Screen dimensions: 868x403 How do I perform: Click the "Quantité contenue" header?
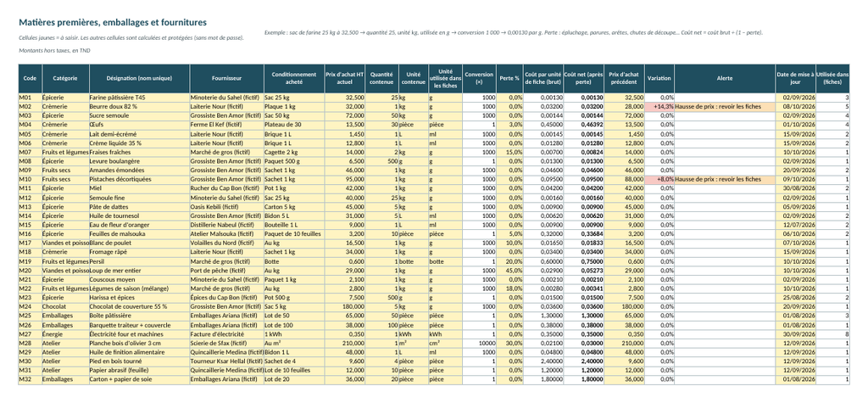(x=382, y=79)
